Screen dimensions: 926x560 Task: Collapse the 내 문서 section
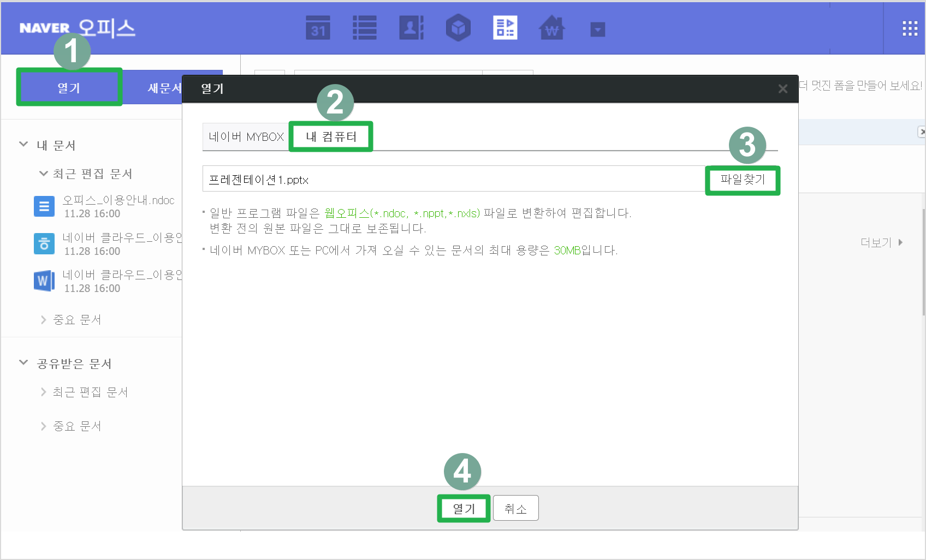click(x=23, y=144)
